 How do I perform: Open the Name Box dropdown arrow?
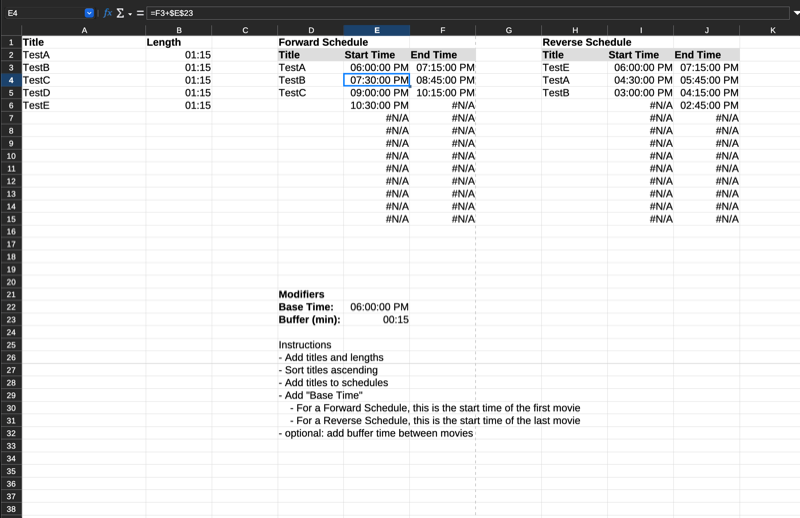89,13
